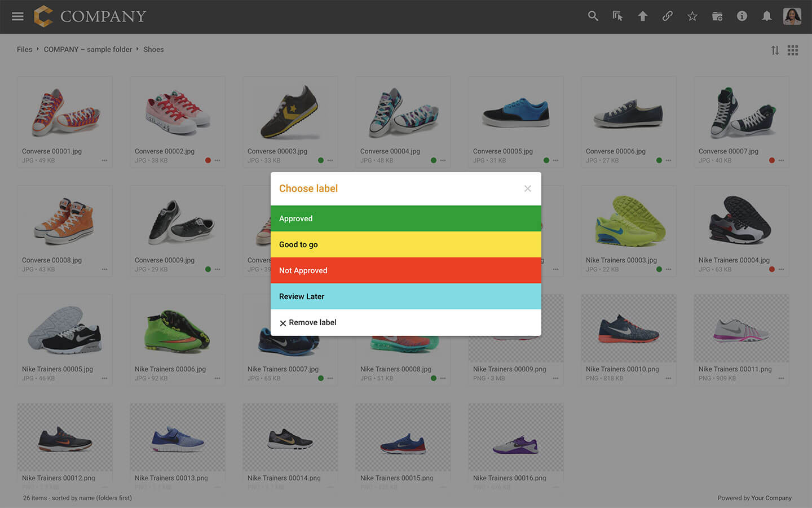Open more options for Nike Trainers 00010.png
The width and height of the screenshot is (812, 508).
click(668, 378)
